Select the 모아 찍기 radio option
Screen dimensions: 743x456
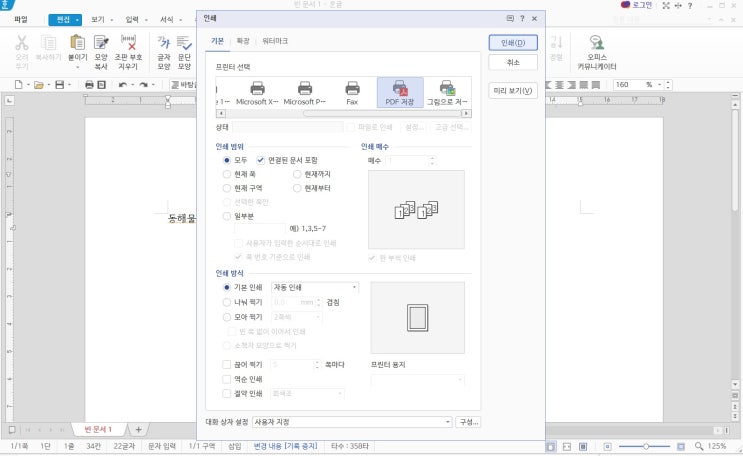tap(227, 316)
